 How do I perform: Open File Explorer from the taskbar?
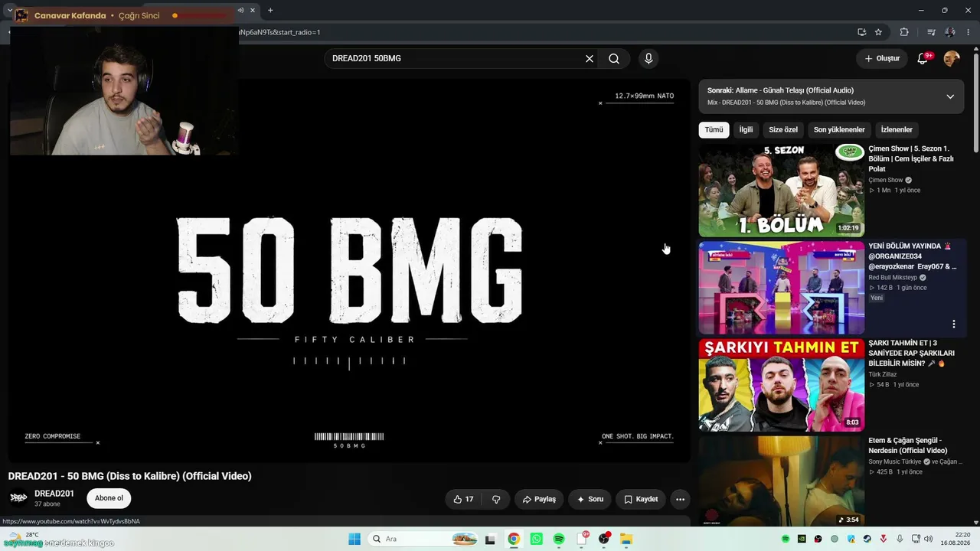(626, 539)
